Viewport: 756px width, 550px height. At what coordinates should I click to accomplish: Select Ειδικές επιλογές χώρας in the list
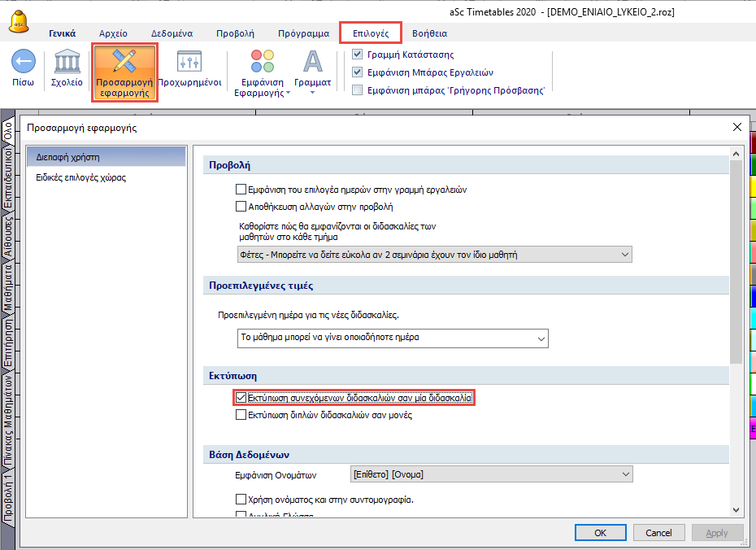click(80, 177)
